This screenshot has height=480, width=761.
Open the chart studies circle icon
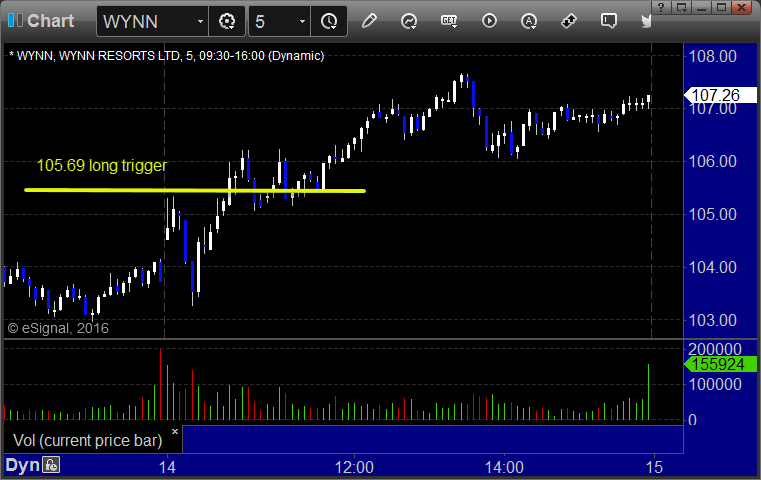point(409,21)
